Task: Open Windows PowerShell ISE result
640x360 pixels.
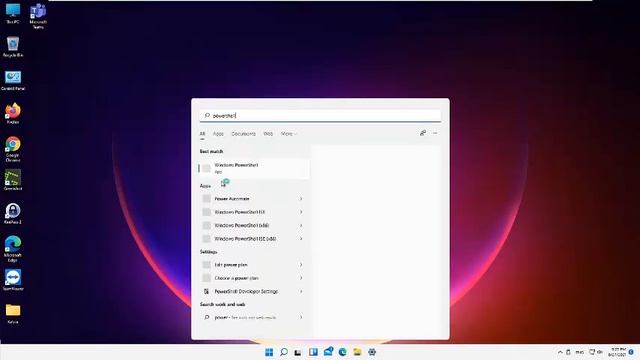Action: (x=249, y=212)
